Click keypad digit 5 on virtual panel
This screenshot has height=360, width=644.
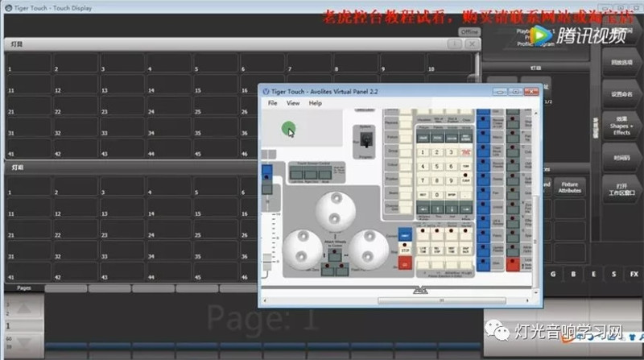coord(437,167)
